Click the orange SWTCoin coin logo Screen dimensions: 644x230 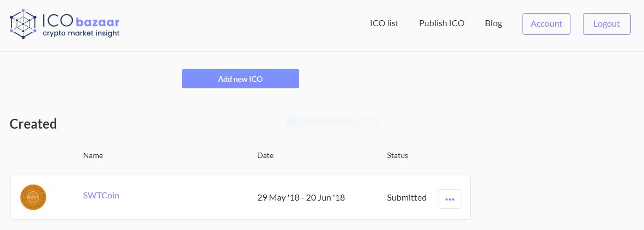click(x=33, y=197)
